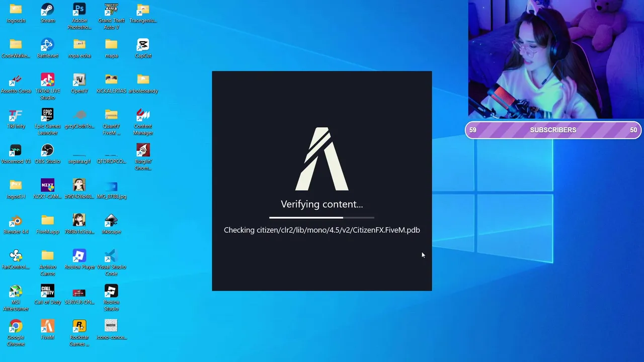Open the arbolessandy folder
The height and width of the screenshot is (362, 644).
point(143,84)
